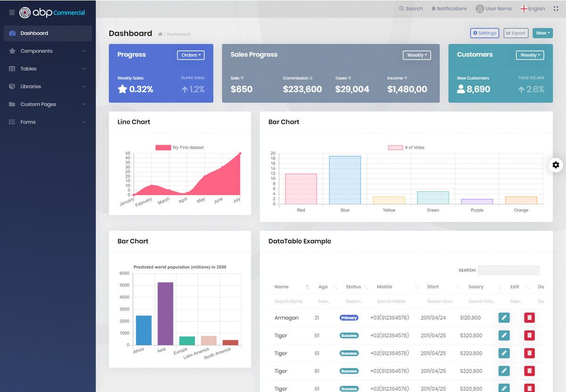
Task: Click the fullscreen icon in top bar
Action: [555, 8]
